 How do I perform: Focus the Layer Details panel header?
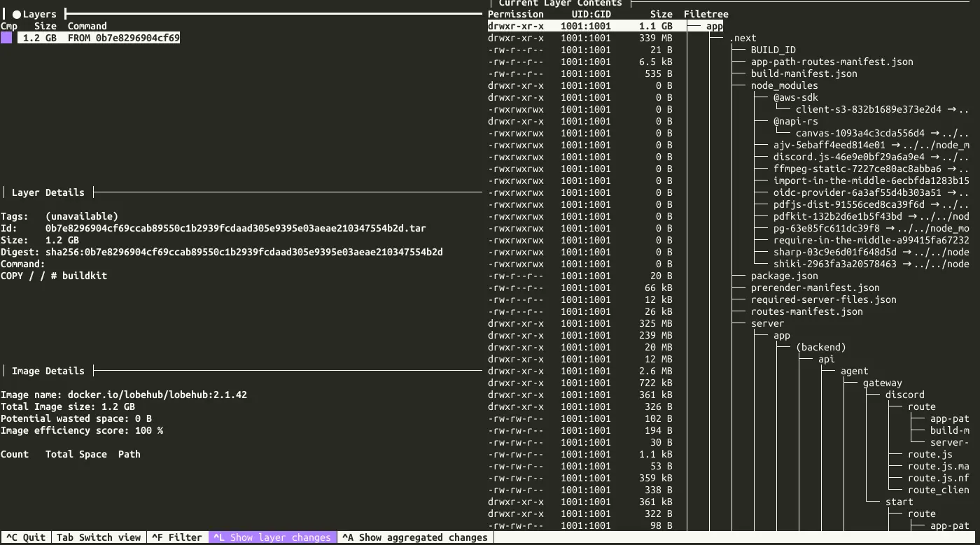(48, 192)
